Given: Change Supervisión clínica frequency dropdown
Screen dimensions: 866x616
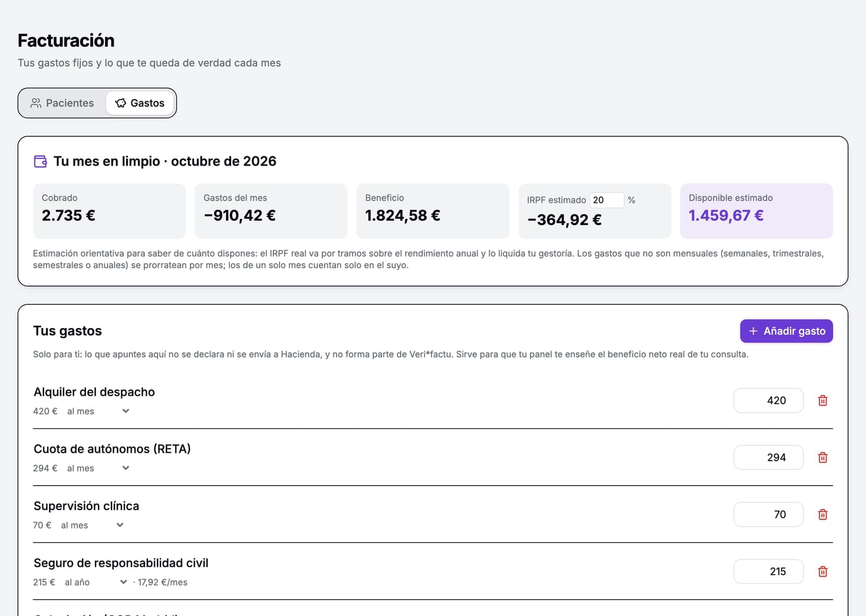Looking at the screenshot, I should (x=93, y=525).
